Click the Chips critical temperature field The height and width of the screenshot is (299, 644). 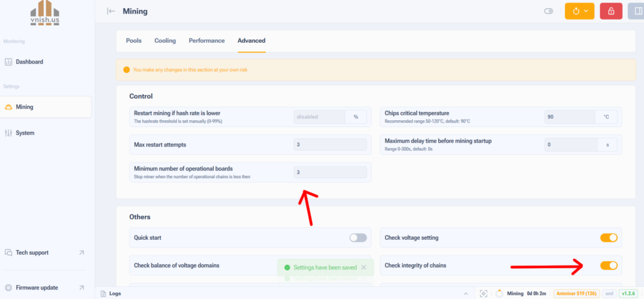click(x=569, y=117)
